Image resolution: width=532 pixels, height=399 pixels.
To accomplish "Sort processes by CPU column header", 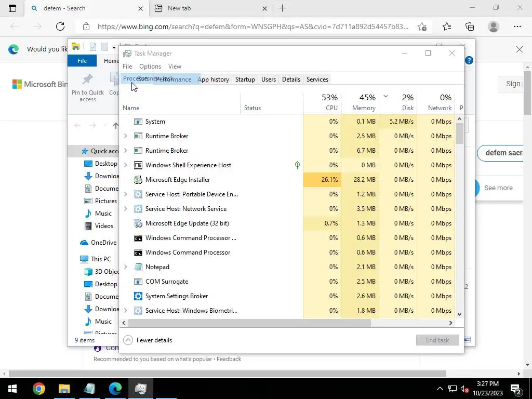I will point(322,103).
